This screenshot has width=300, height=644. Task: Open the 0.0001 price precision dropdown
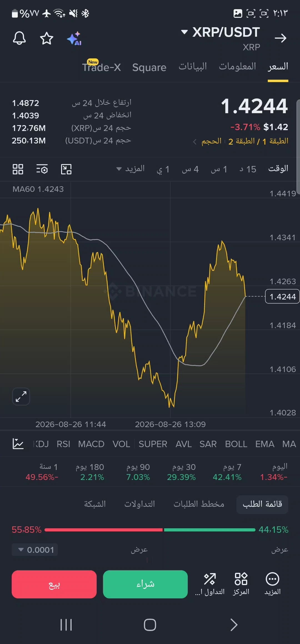coord(35,550)
